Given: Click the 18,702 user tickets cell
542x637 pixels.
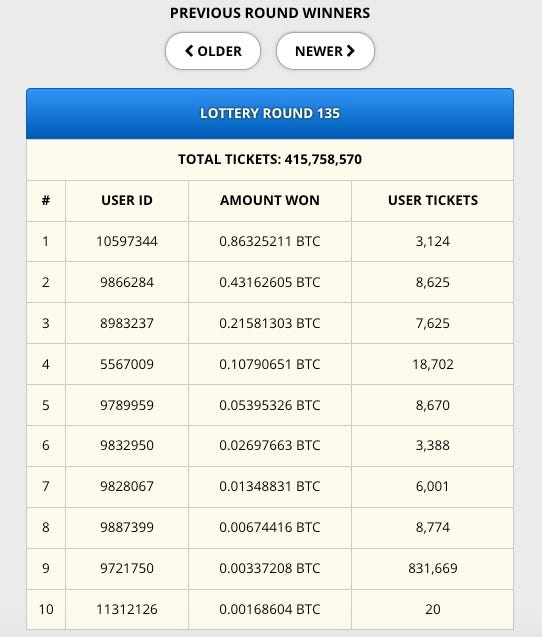Looking at the screenshot, I should (433, 364).
